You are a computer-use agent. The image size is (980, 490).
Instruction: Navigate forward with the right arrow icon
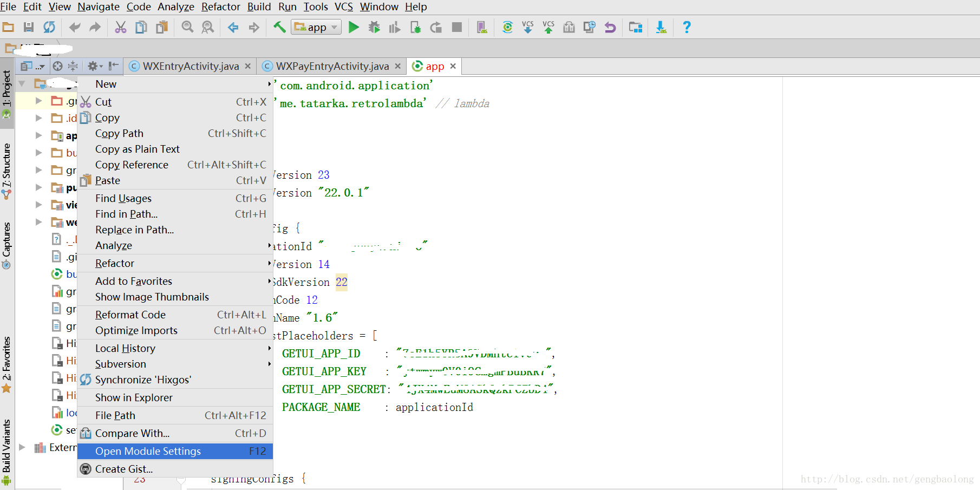point(253,27)
